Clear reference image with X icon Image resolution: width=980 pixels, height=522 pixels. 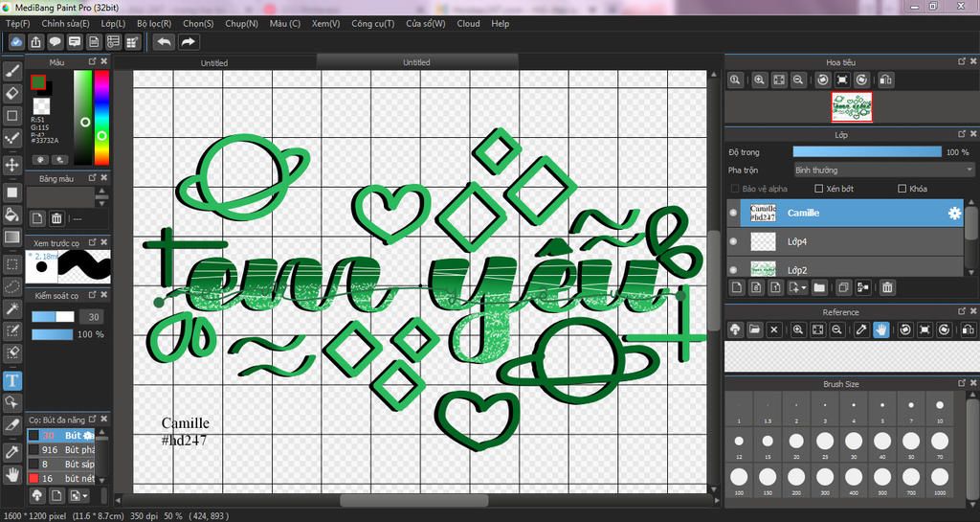773,329
